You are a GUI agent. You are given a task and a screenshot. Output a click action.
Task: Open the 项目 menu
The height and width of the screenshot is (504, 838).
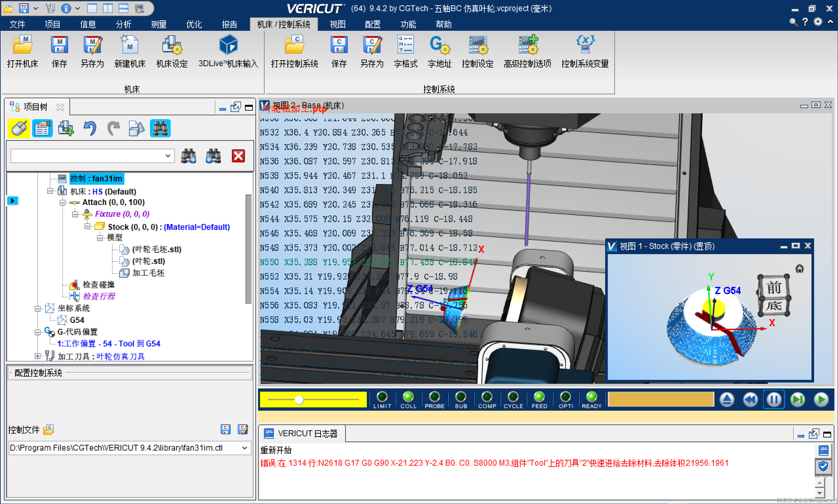[52, 24]
